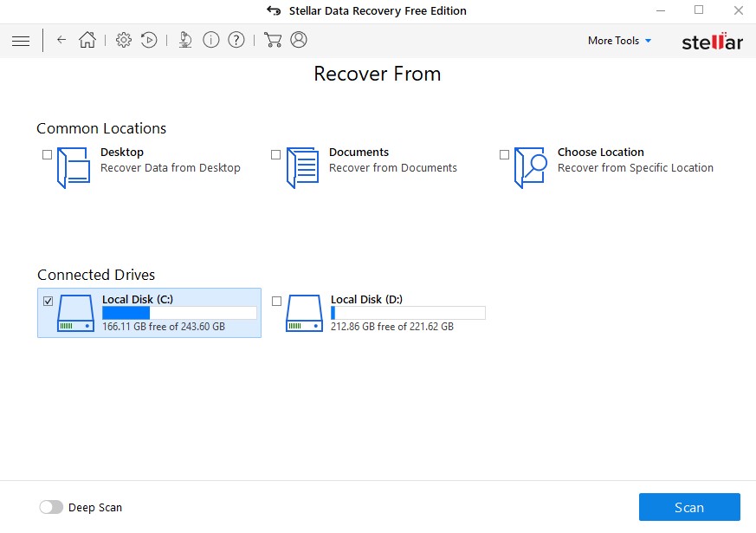Check the Local Disk (D:) checkbox

click(x=277, y=302)
